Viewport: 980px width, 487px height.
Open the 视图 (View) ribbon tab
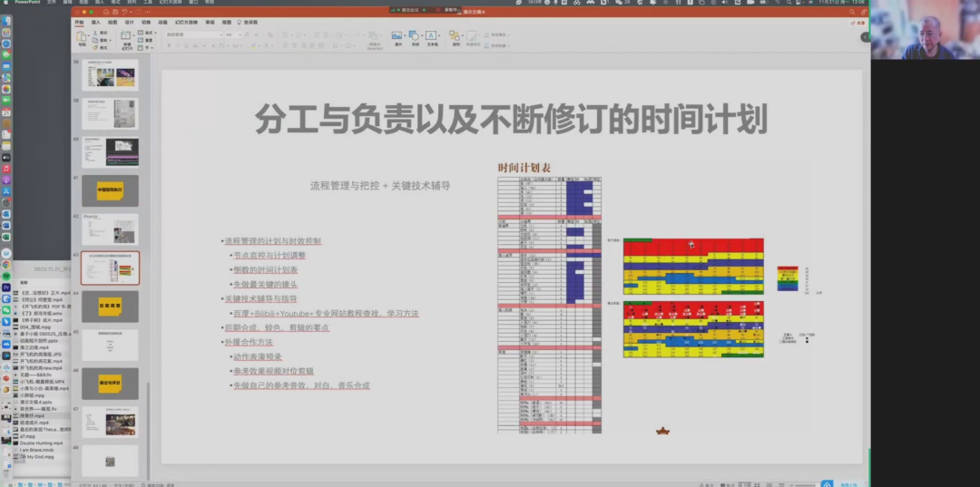pos(226,22)
